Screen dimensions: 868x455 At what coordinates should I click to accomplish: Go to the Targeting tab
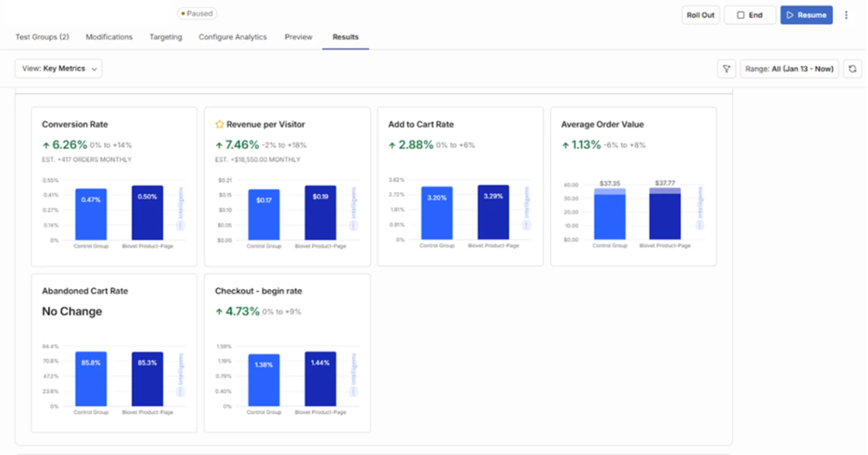(166, 37)
